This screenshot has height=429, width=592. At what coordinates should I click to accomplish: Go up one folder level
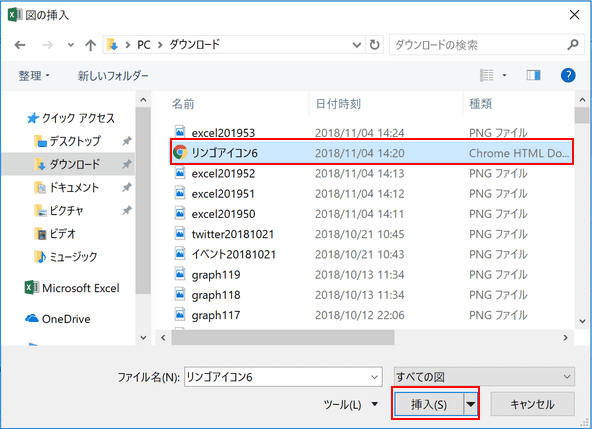tap(90, 45)
